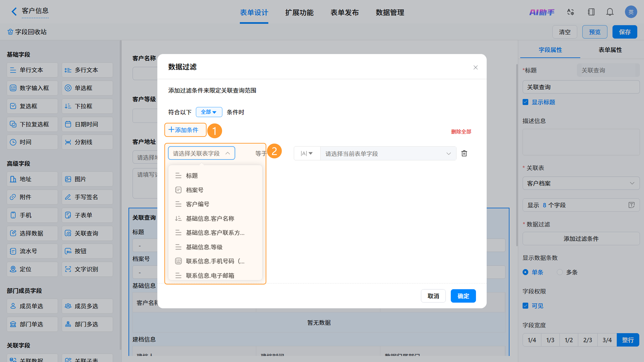The height and width of the screenshot is (362, 644).
Task: Add a 文字识别 field
Action: (87, 269)
